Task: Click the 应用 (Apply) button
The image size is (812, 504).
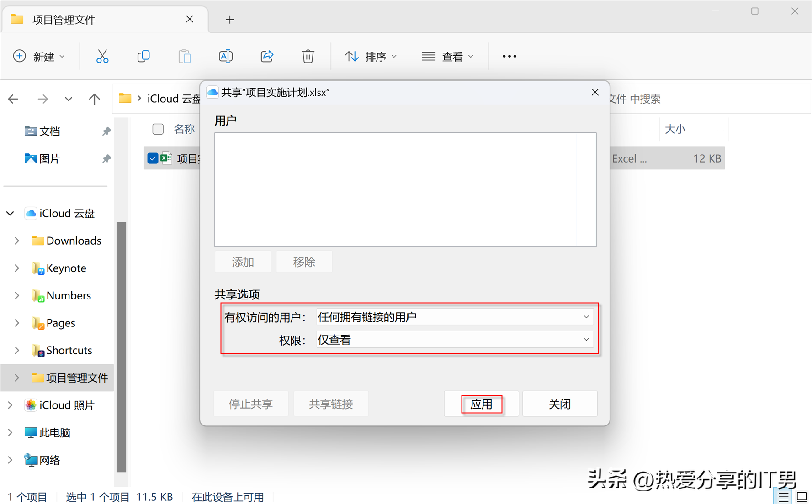Action: 481,404
